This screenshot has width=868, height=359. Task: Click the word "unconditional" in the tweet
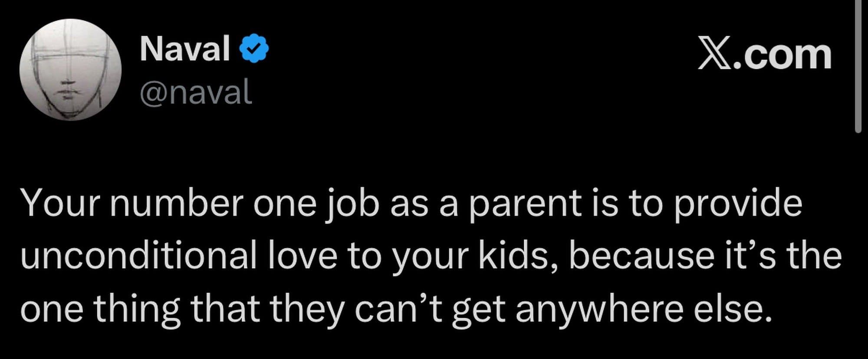pyautogui.click(x=138, y=256)
